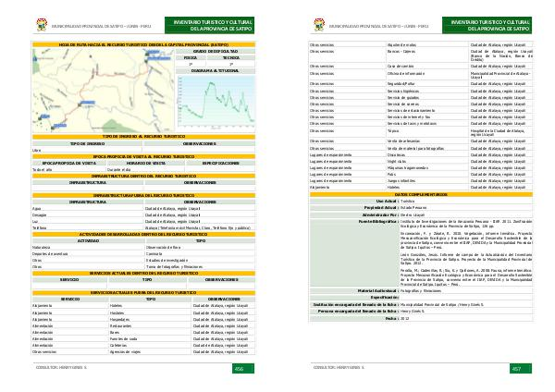Click the green page number 456 box
555x392 pixels.
pyautogui.click(x=243, y=368)
